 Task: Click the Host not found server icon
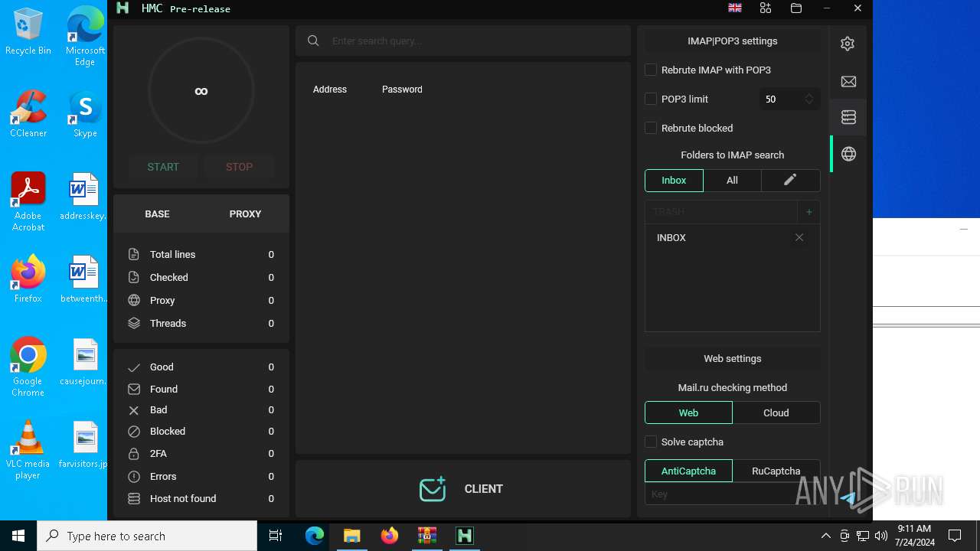click(134, 498)
